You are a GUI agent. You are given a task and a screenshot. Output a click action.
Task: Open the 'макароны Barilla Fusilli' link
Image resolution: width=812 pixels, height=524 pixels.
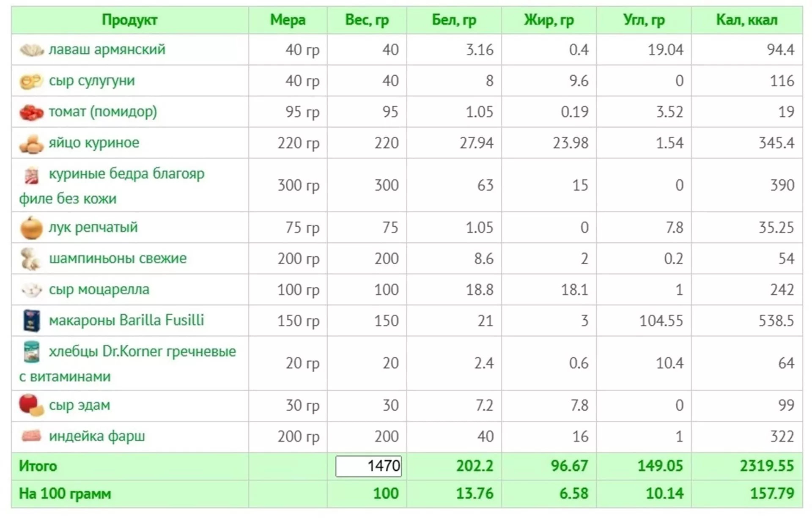coord(126,320)
